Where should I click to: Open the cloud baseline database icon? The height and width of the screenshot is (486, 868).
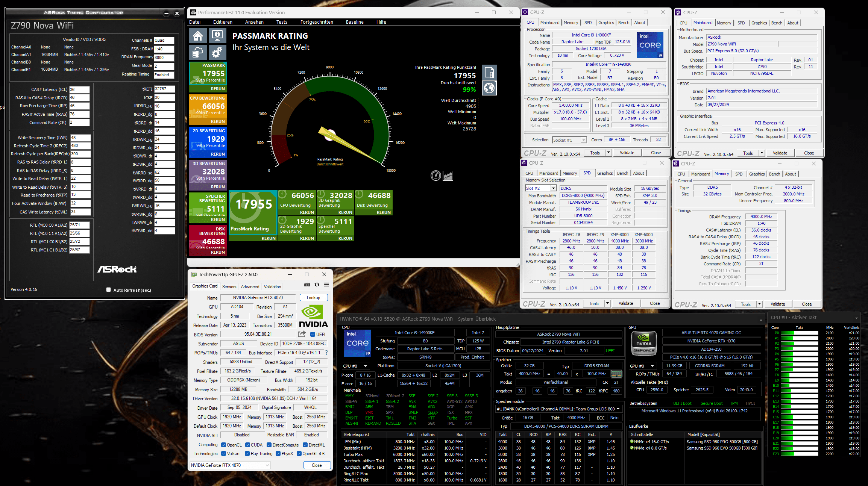point(198,52)
